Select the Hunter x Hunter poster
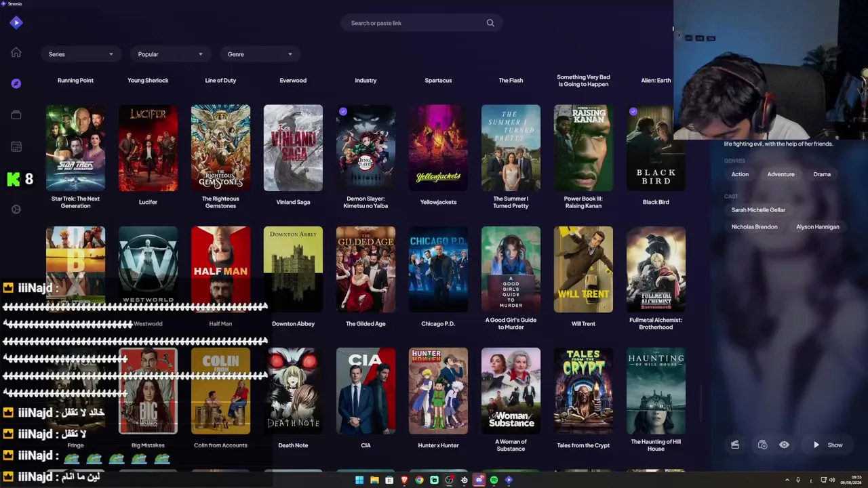This screenshot has height=488, width=868. pyautogui.click(x=438, y=391)
